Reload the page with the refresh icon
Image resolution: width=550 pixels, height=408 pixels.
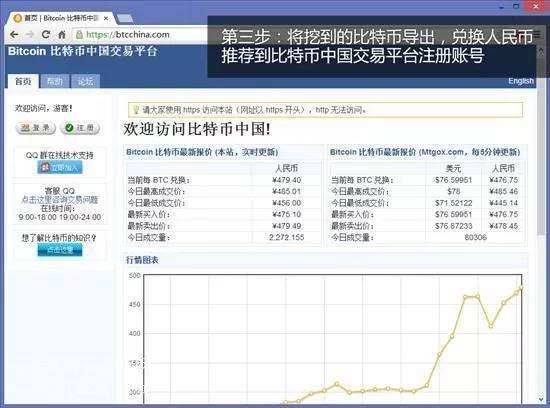(x=46, y=34)
